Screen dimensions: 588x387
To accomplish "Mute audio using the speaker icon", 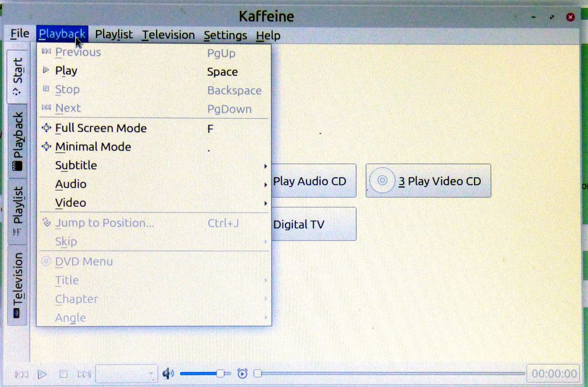I will point(168,373).
